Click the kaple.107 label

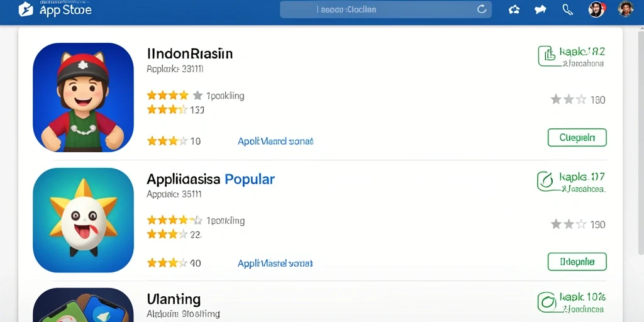(x=582, y=177)
